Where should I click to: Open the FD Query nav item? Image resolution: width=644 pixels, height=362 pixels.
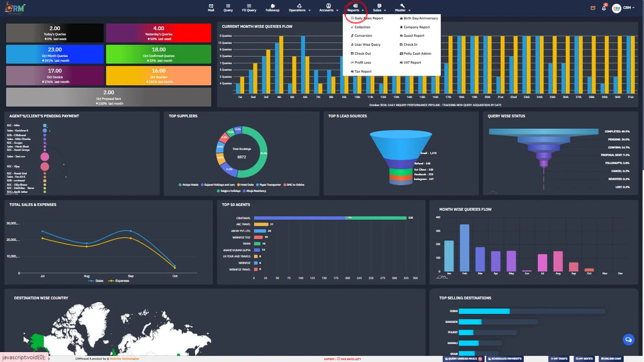pos(249,8)
